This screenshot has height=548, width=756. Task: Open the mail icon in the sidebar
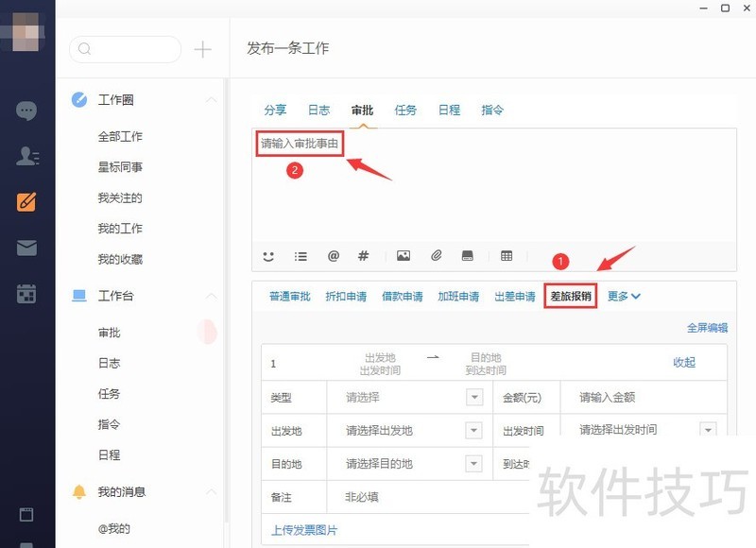(x=26, y=248)
